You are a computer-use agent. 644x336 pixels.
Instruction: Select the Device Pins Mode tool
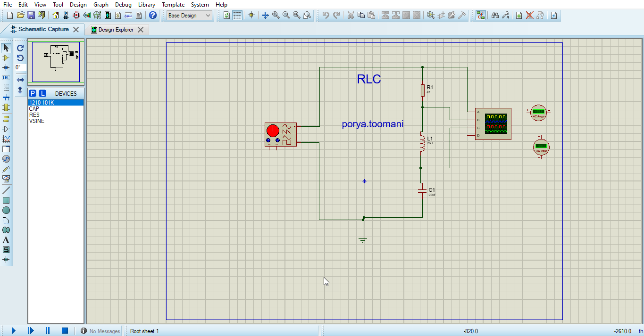pyautogui.click(x=6, y=129)
